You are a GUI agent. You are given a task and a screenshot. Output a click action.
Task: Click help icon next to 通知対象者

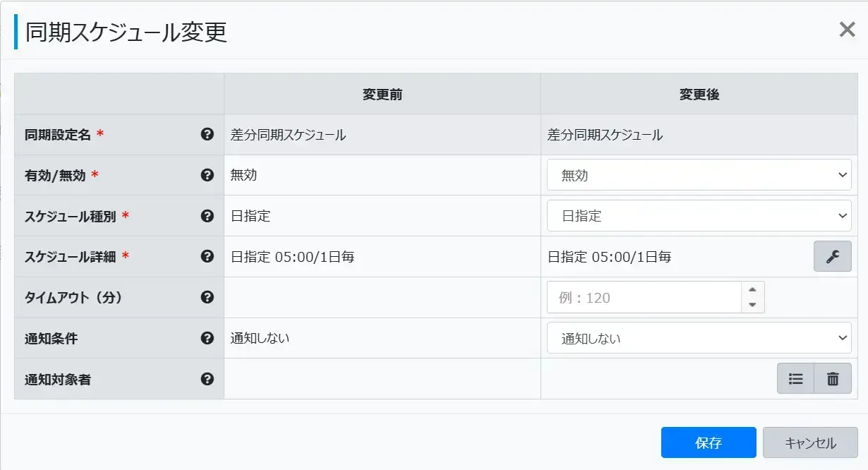pos(207,379)
